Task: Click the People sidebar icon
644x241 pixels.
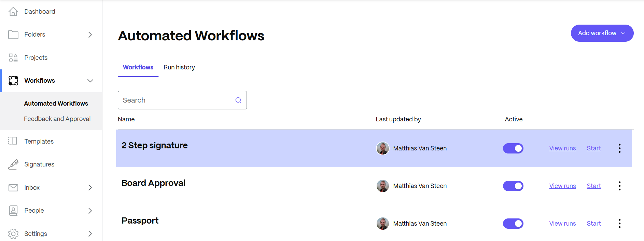Action: coord(13,211)
